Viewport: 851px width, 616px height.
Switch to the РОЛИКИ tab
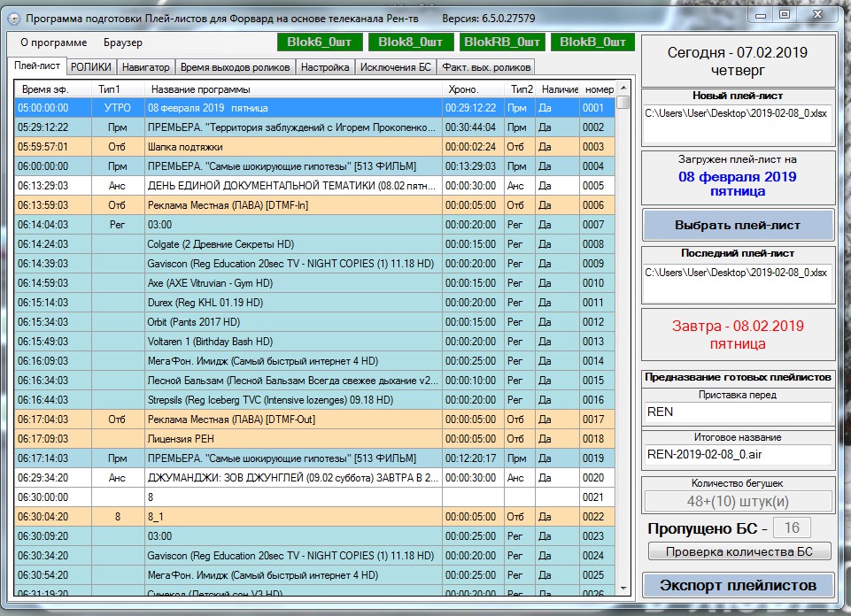(91, 67)
